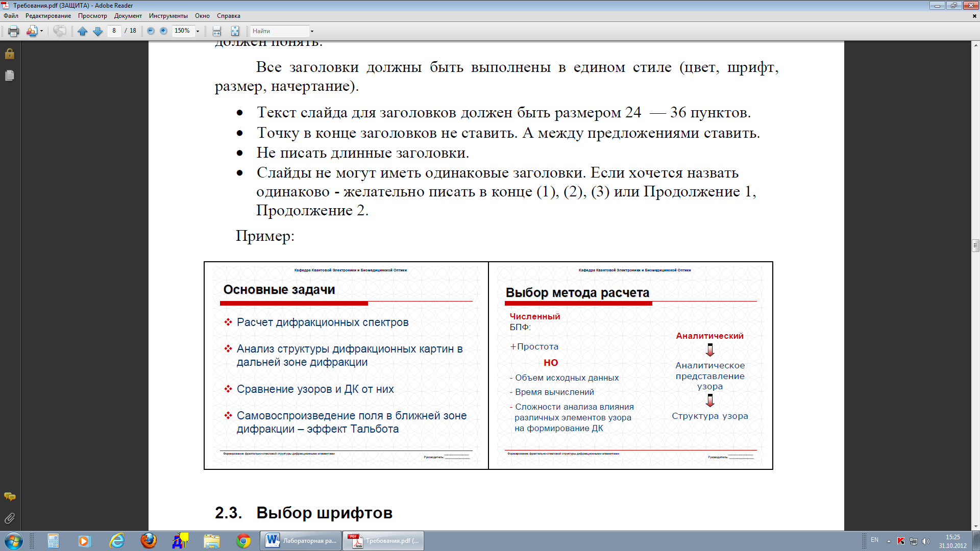The image size is (980, 551).
Task: Open the Calculator taskbar icon
Action: pyautogui.click(x=53, y=541)
